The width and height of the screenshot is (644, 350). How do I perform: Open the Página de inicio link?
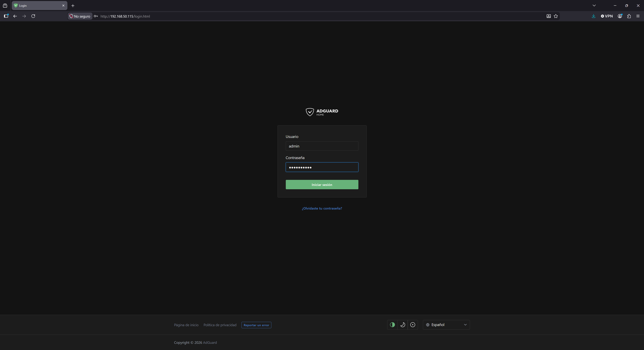pyautogui.click(x=186, y=325)
